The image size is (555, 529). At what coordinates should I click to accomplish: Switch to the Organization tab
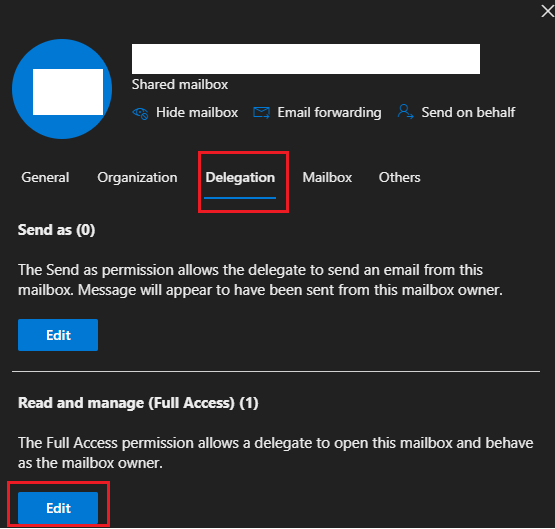[137, 178]
